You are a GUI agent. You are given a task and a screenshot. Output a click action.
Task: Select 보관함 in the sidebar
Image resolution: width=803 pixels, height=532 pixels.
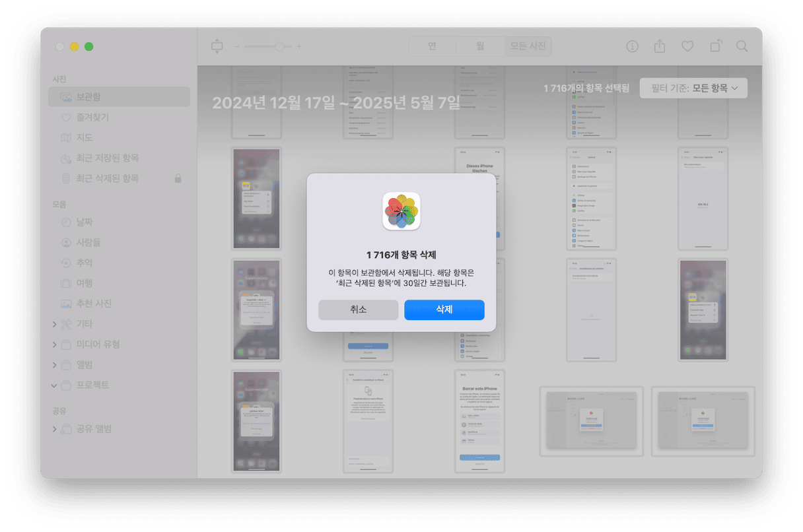119,97
